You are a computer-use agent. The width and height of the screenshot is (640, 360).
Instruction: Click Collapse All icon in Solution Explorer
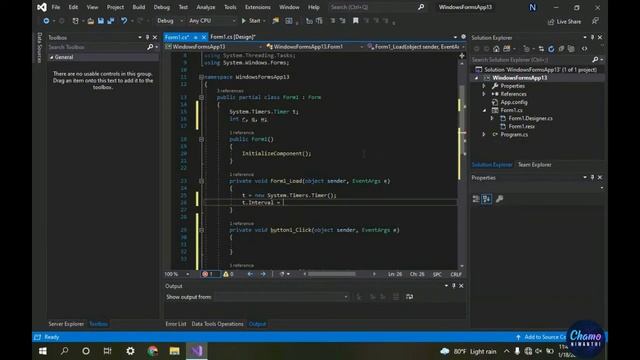click(x=561, y=49)
